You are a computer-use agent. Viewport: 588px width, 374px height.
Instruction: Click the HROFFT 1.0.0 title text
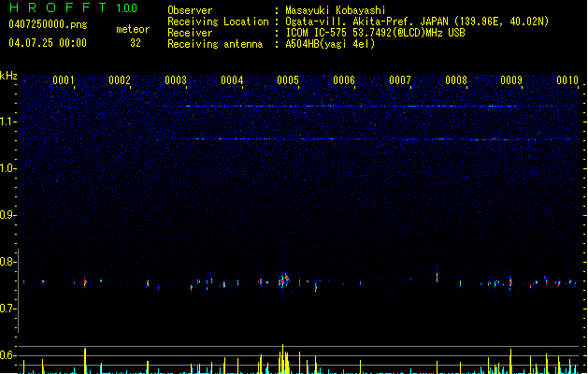[74, 7]
